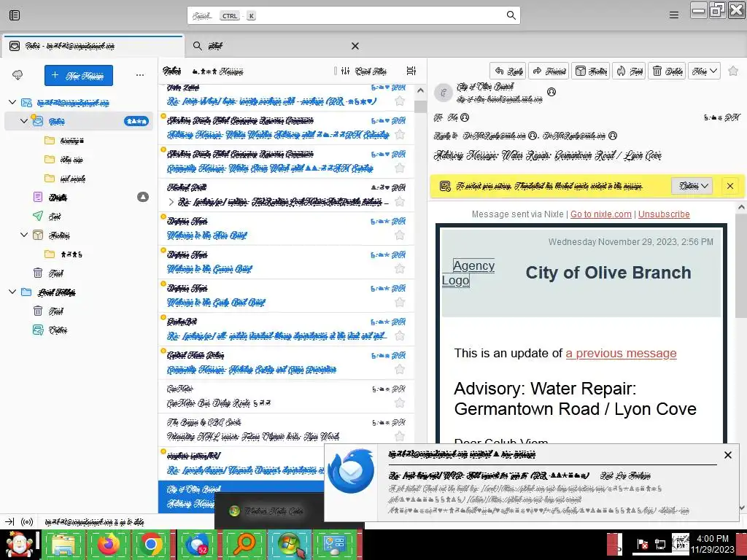Image resolution: width=747 pixels, height=560 pixels.
Task: Dismiss the remote content privacy bar
Action: tap(729, 186)
